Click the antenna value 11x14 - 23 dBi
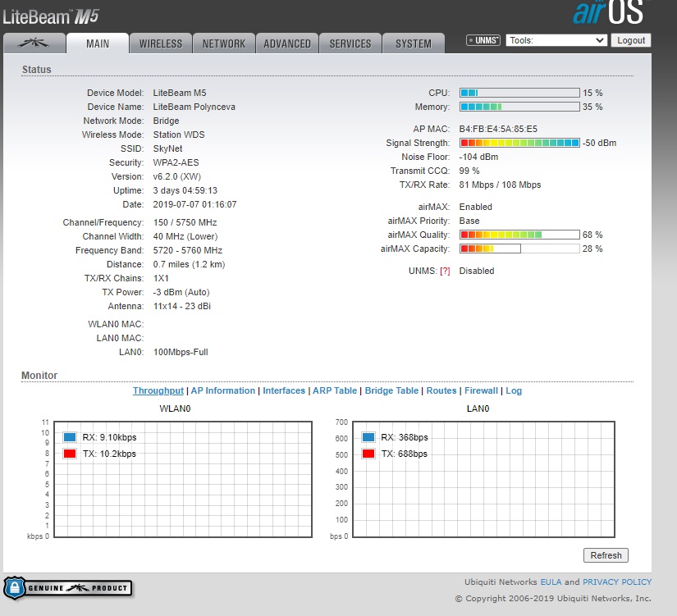Viewport: 677px width, 616px height. (x=182, y=306)
